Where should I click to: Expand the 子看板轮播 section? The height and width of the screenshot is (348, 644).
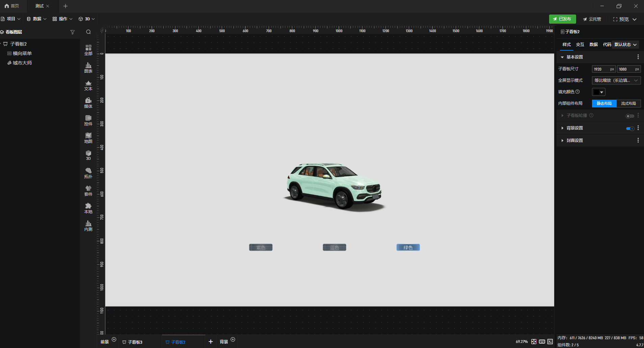click(562, 116)
